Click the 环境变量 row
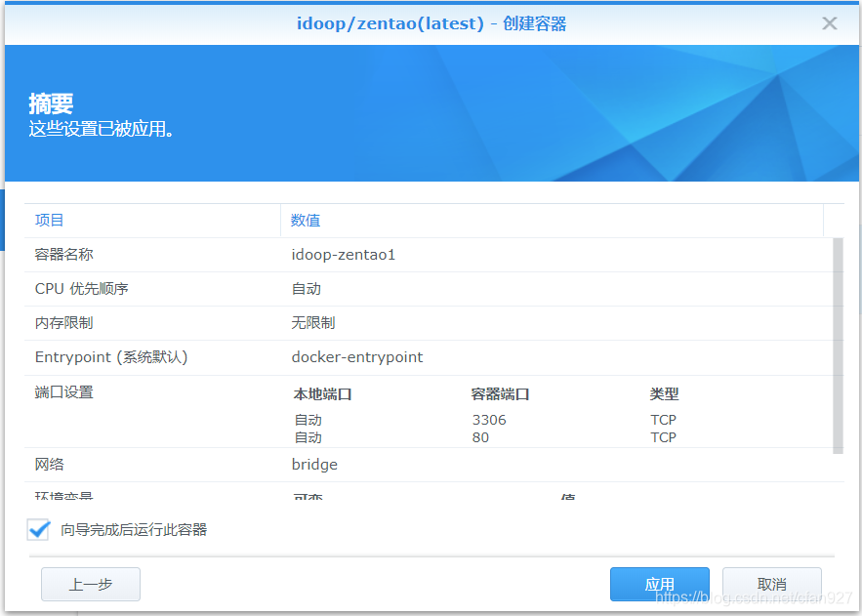The height and width of the screenshot is (616, 862). tap(61, 496)
